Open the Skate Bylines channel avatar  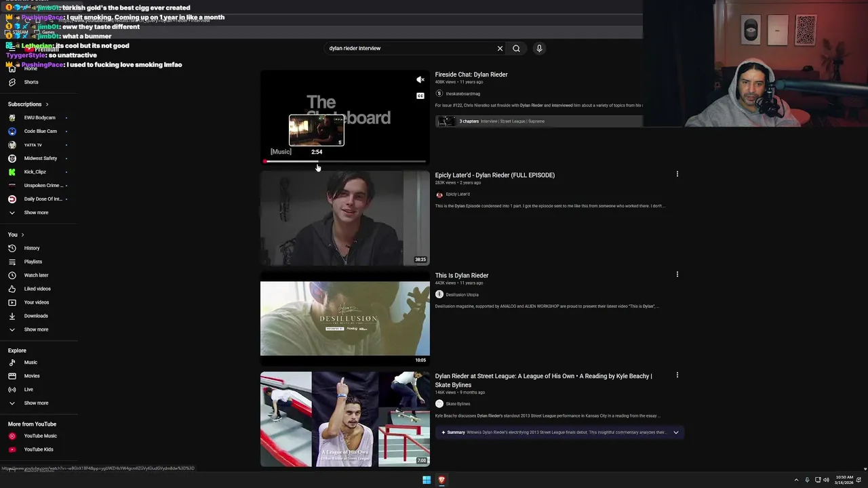tap(439, 404)
